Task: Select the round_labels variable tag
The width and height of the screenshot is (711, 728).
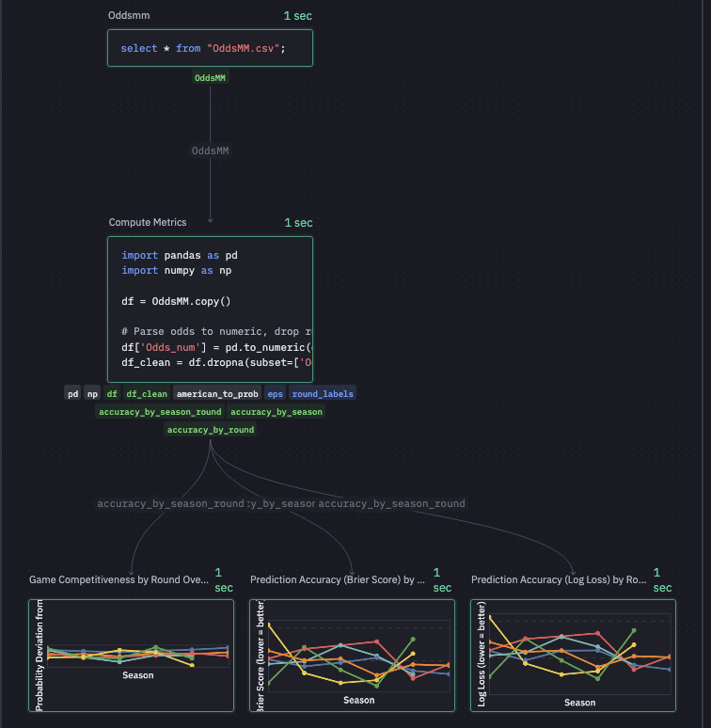Action: (323, 394)
